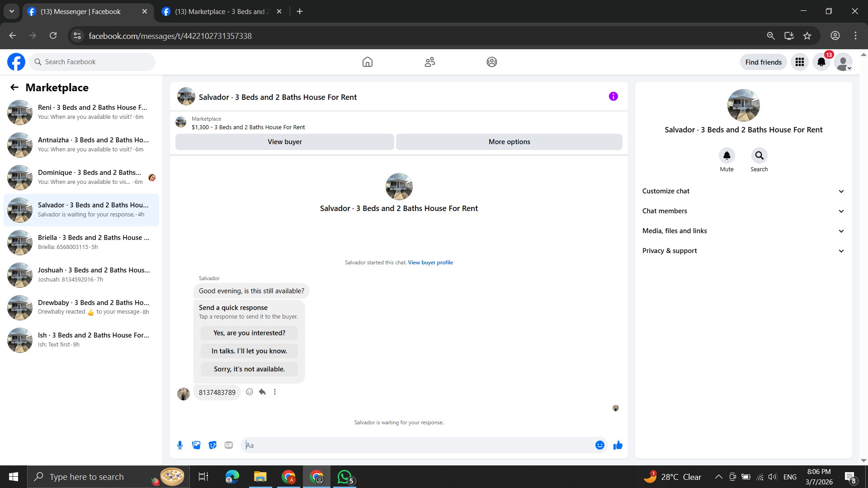The image size is (868, 488).
Task: Open Facebook home logo
Action: pyautogui.click(x=16, y=62)
